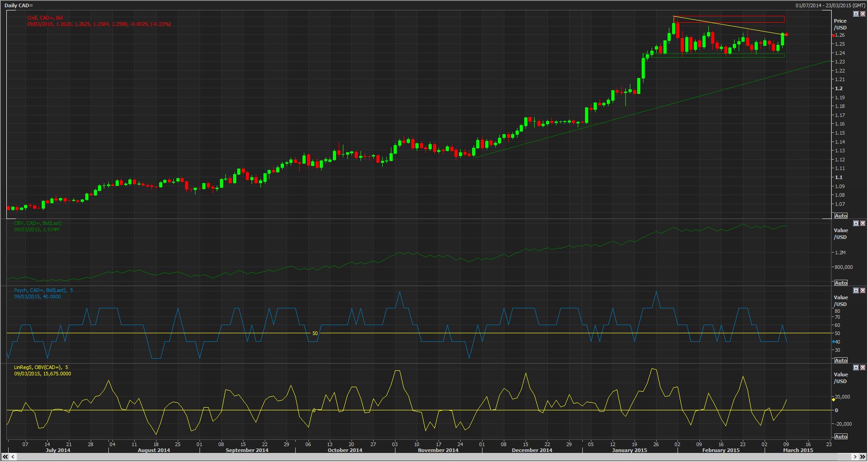Click the 800,000 OBV axis label
868x462 pixels.
coord(844,267)
